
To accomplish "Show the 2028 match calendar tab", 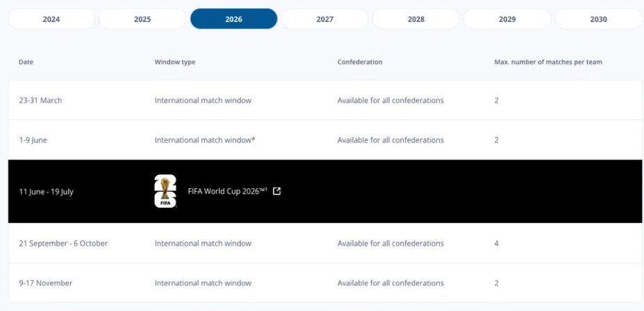I will [416, 19].
